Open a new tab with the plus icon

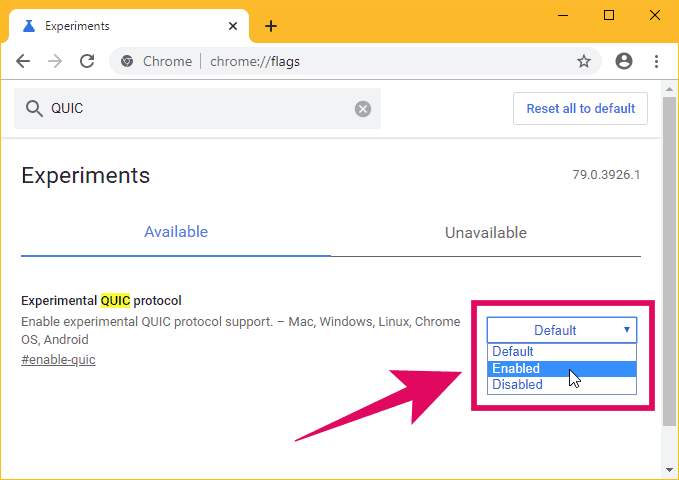coord(271,26)
